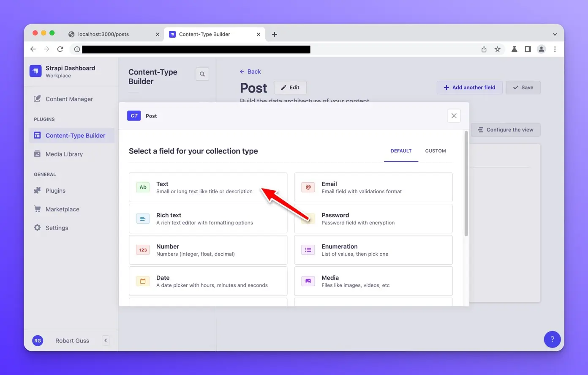Click the Settings gear icon
The height and width of the screenshot is (375, 588).
pyautogui.click(x=37, y=227)
